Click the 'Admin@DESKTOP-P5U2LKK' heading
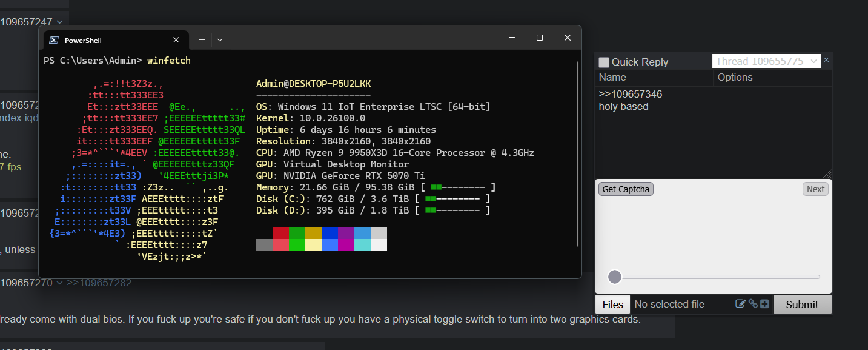 (313, 84)
